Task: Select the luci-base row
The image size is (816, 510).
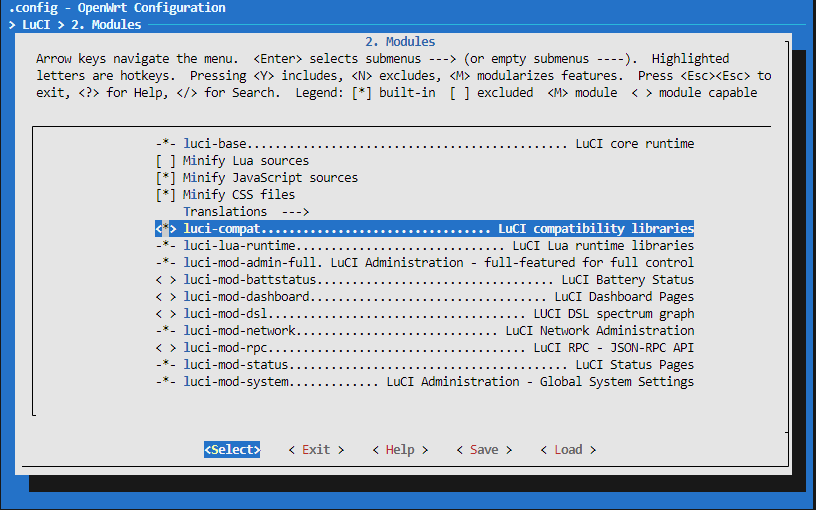Action: point(425,144)
